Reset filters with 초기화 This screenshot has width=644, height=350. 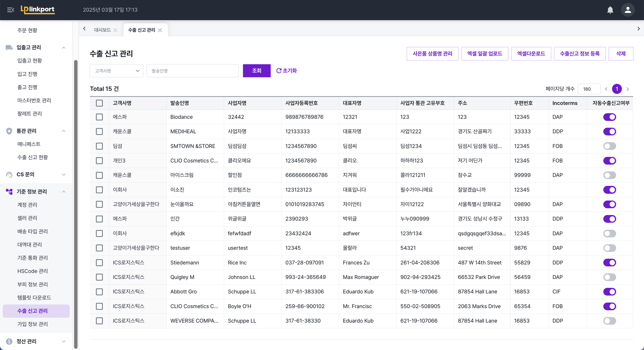pyautogui.click(x=286, y=71)
